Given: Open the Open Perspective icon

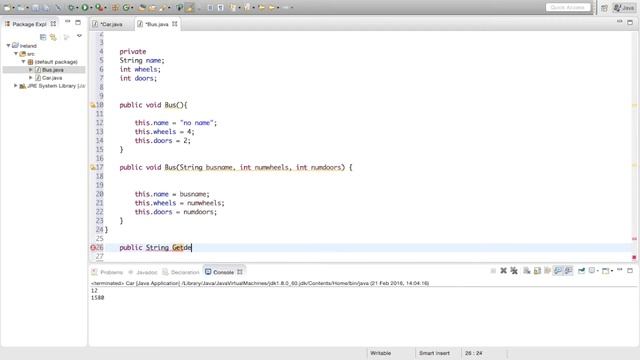Looking at the screenshot, I should pyautogui.click(x=604, y=8).
